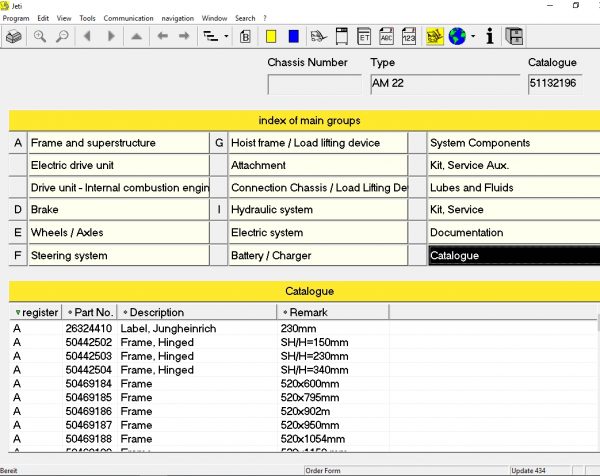Click the forward navigation arrow

click(x=184, y=36)
